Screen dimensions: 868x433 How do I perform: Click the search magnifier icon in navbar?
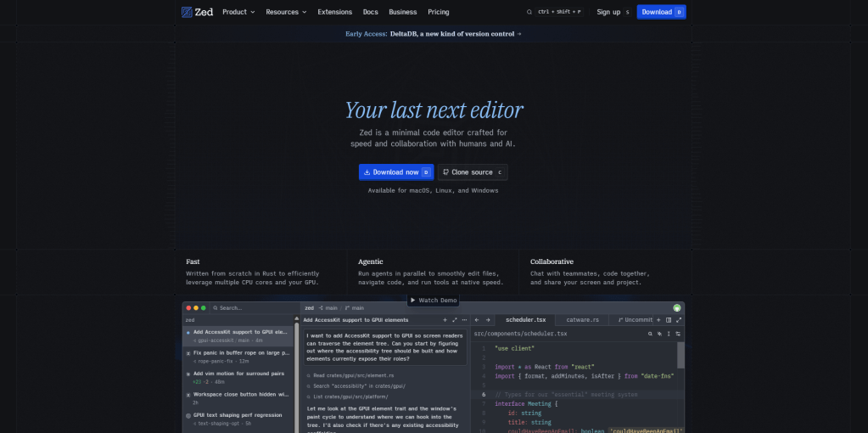tap(529, 12)
